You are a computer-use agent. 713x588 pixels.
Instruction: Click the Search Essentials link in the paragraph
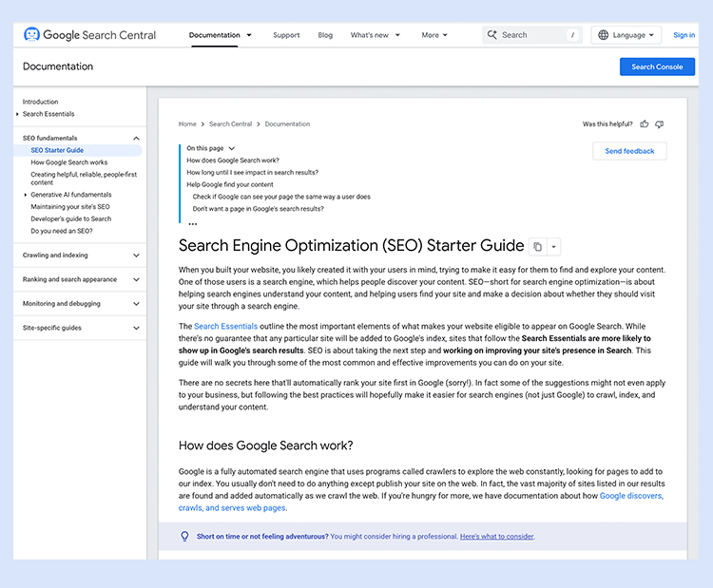[225, 326]
